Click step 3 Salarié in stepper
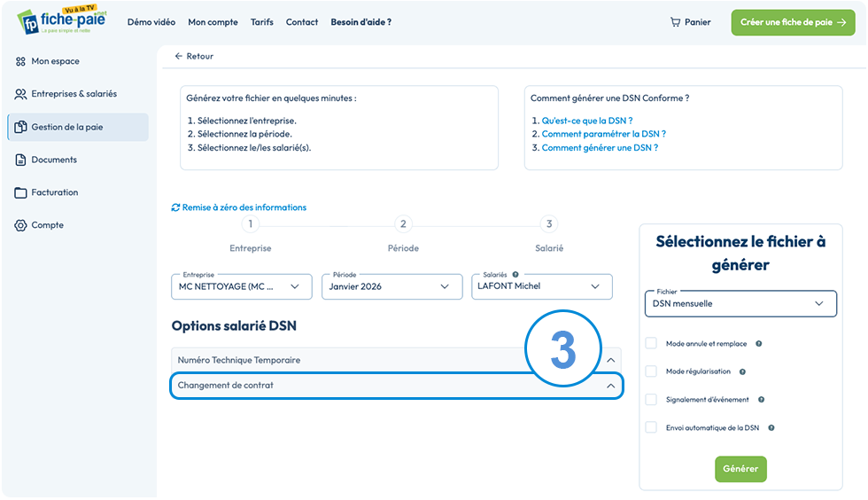Viewport: 868px width, 500px height. (549, 224)
